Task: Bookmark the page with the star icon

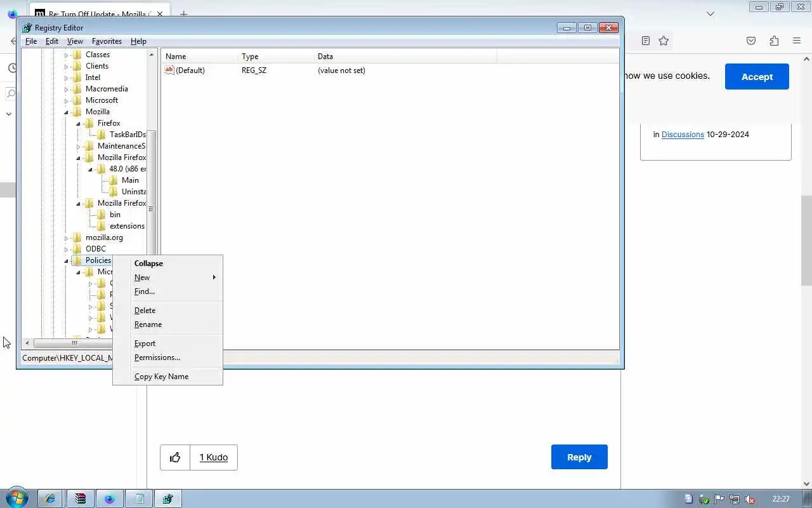Action: (x=664, y=41)
